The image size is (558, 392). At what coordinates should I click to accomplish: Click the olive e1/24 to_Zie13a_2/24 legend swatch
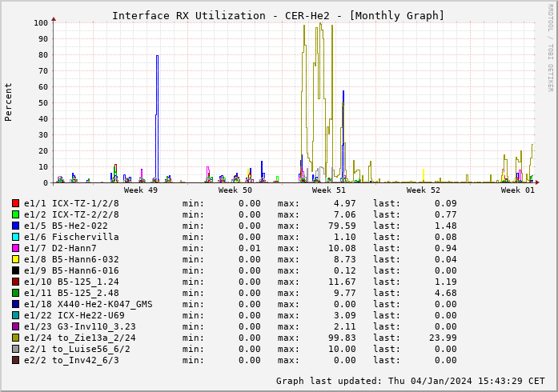(15, 338)
